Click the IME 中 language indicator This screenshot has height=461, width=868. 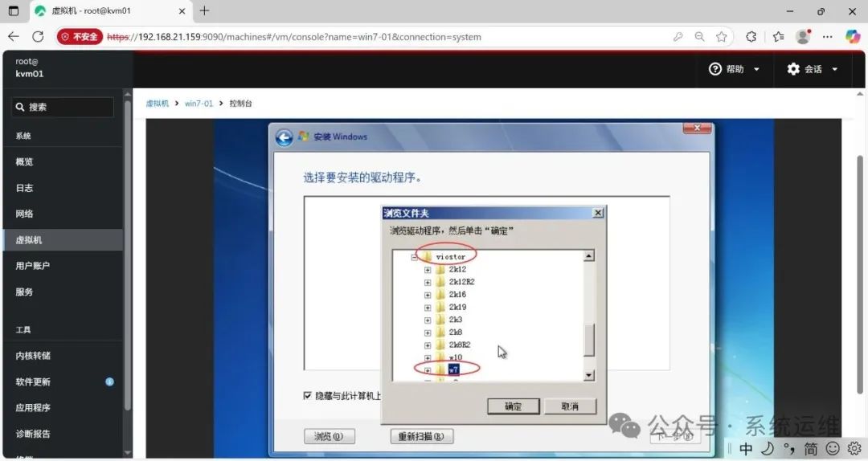click(x=746, y=449)
